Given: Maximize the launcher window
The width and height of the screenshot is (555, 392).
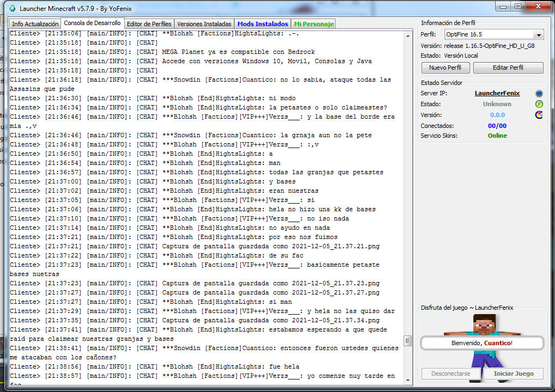Looking at the screenshot, I should [517, 7].
